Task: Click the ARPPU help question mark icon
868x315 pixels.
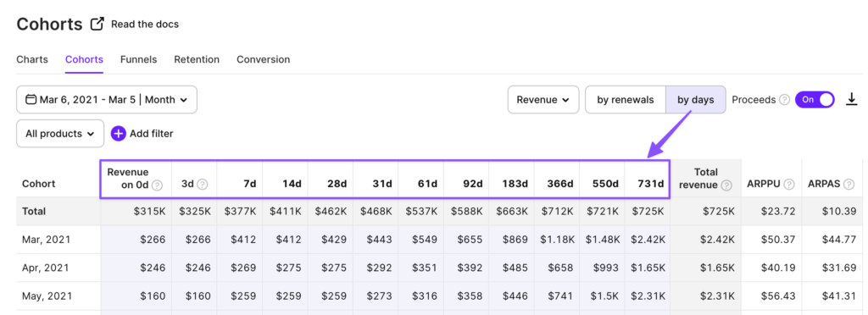Action: point(789,184)
